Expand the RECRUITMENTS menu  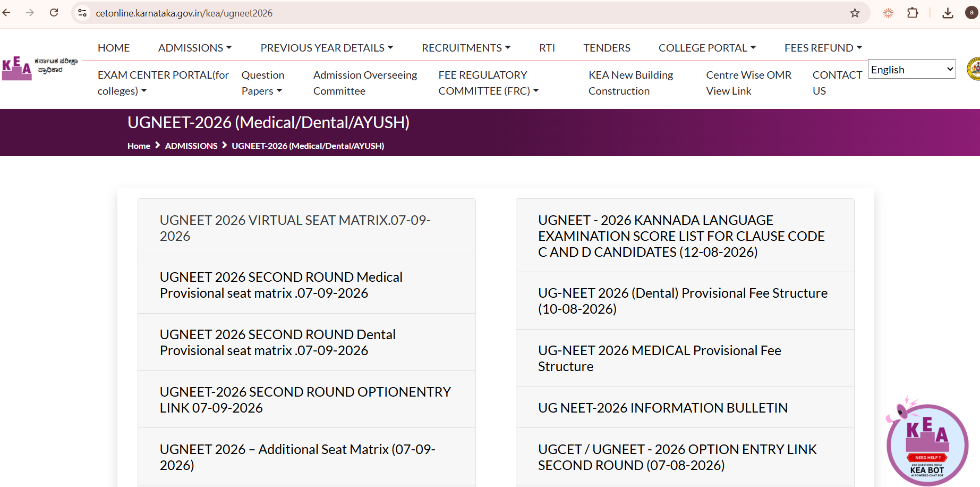point(466,48)
